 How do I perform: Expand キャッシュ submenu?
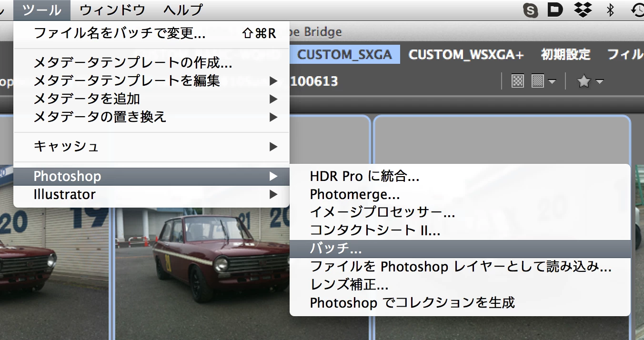click(x=151, y=146)
